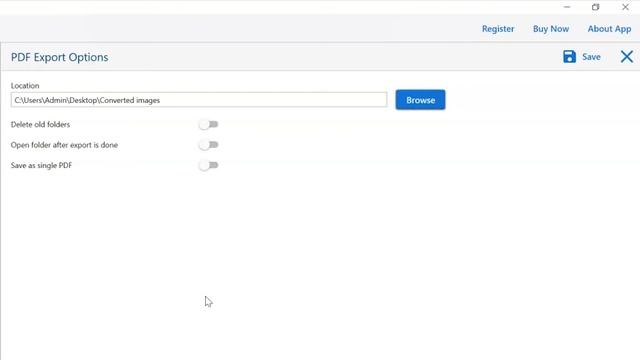
Task: Click the Browse button
Action: click(420, 100)
